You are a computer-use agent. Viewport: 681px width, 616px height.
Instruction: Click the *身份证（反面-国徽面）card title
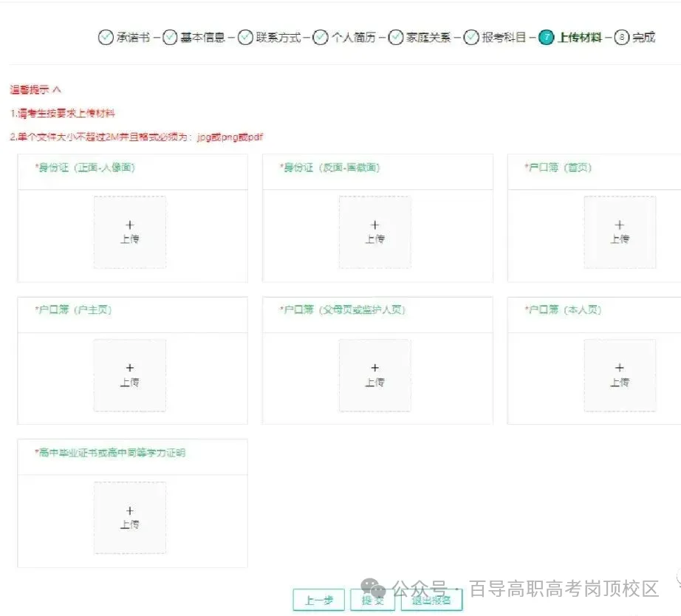click(329, 167)
